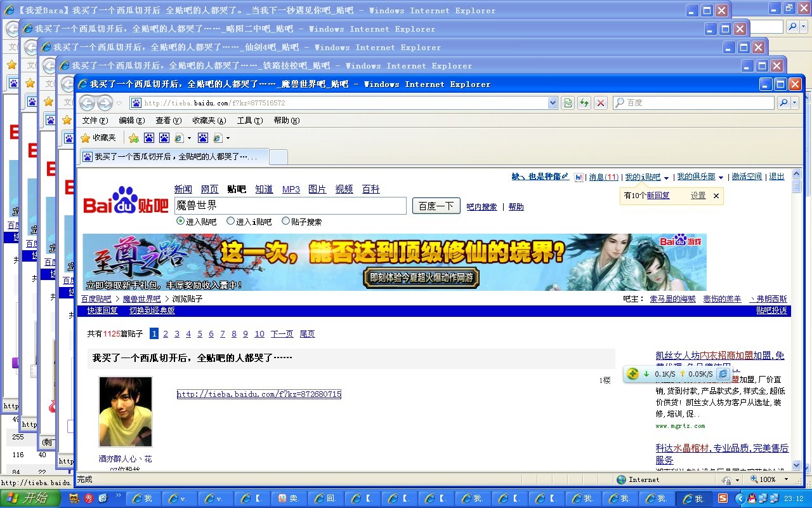Click the MP3 navigation link
The width and height of the screenshot is (812, 508).
(x=291, y=189)
